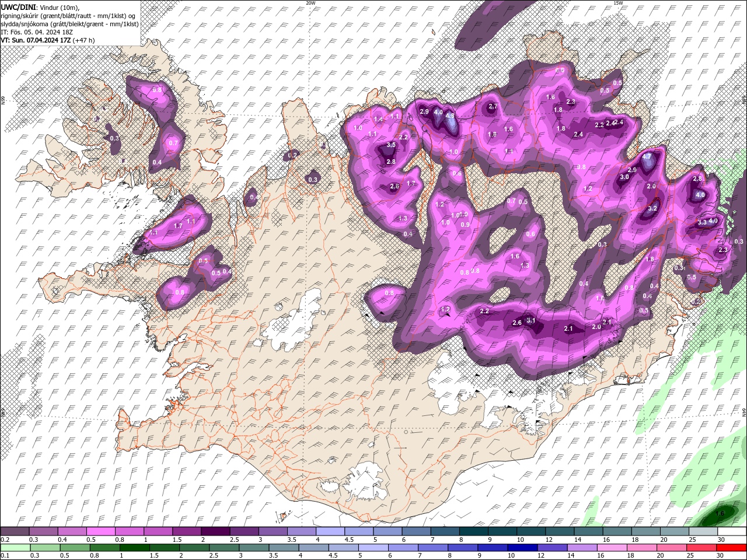Click the deep blue swatch right of 10 in the lower legend

coord(522,547)
